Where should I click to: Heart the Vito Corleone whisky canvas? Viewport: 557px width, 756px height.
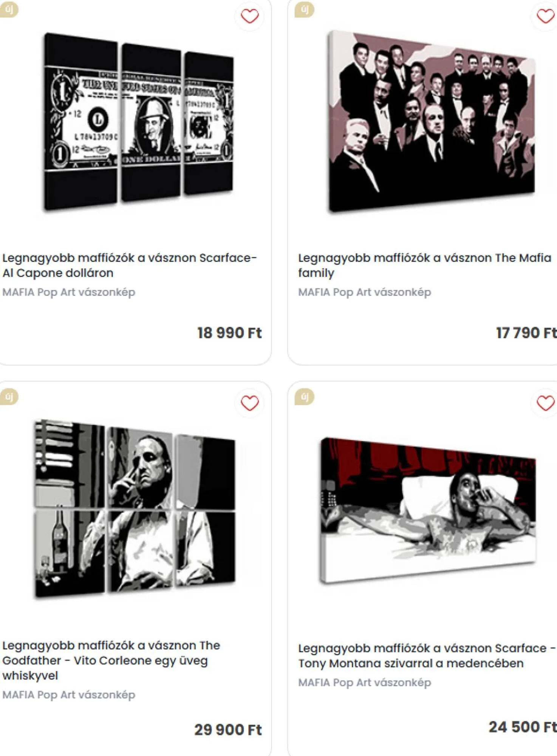250,403
